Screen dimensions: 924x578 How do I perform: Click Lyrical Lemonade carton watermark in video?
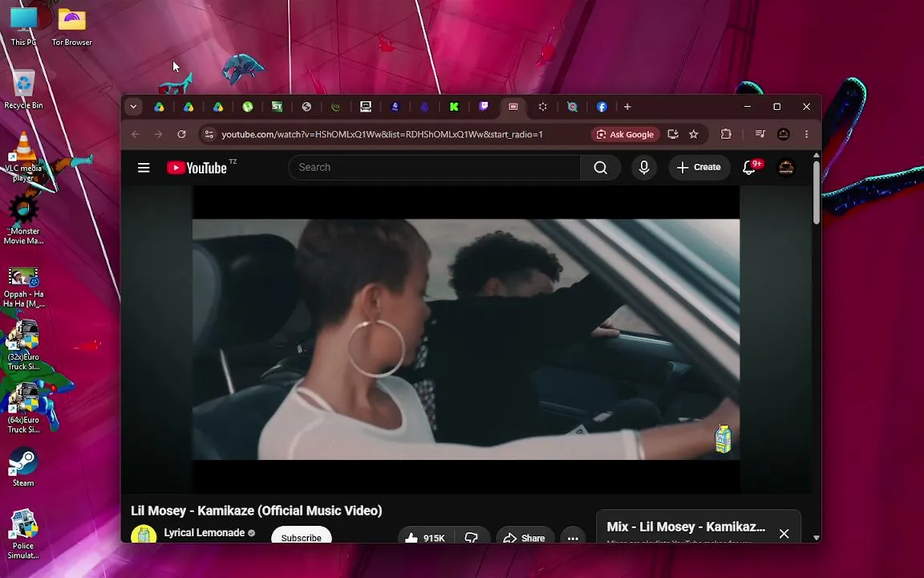pyautogui.click(x=723, y=439)
